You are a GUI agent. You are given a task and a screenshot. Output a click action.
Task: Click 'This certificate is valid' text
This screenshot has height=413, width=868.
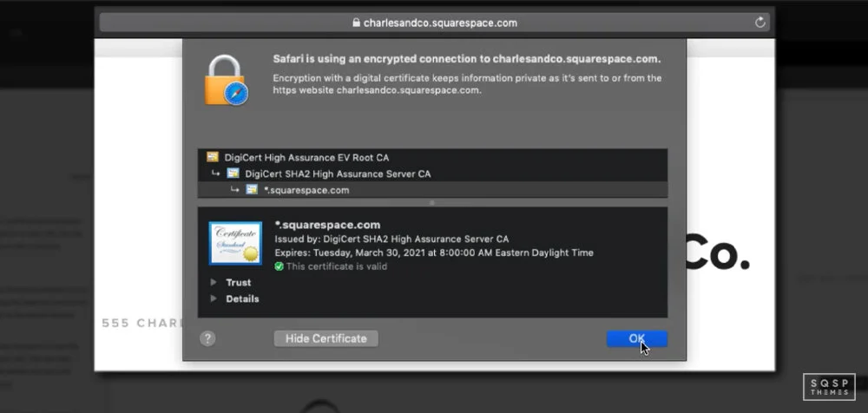337,267
